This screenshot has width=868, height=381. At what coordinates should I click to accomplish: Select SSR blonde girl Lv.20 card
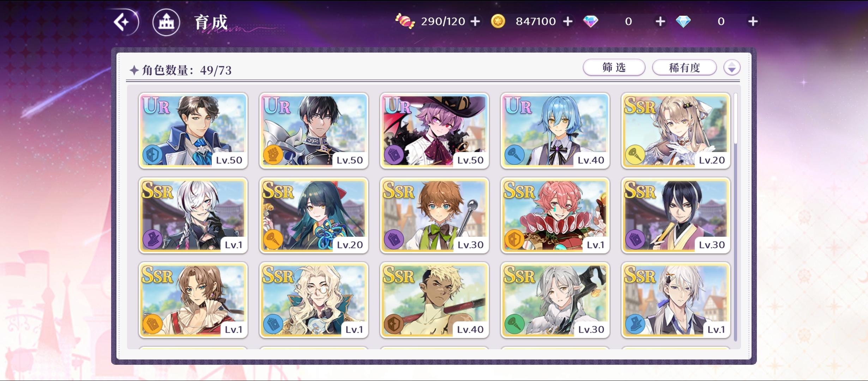(676, 131)
